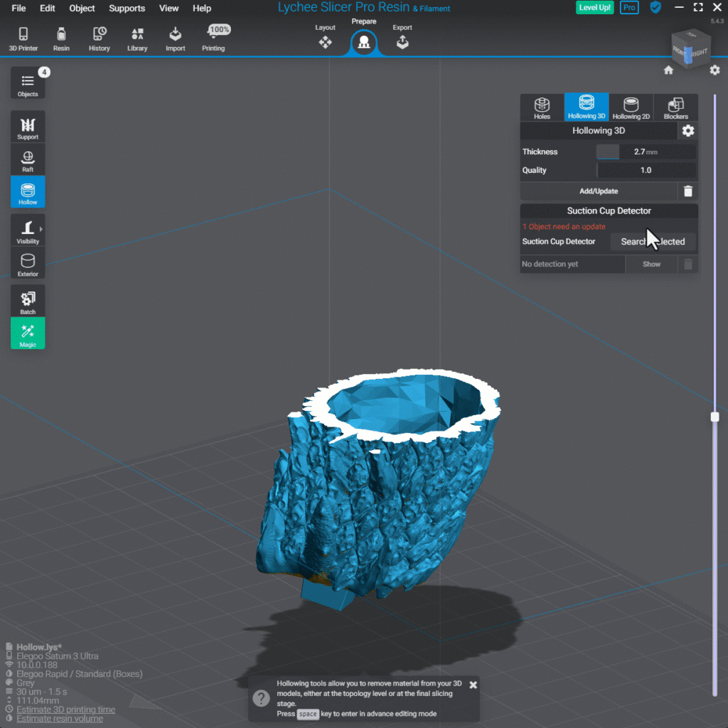The height and width of the screenshot is (728, 728).
Task: Click the Estimate resin volume link
Action: tap(59, 718)
